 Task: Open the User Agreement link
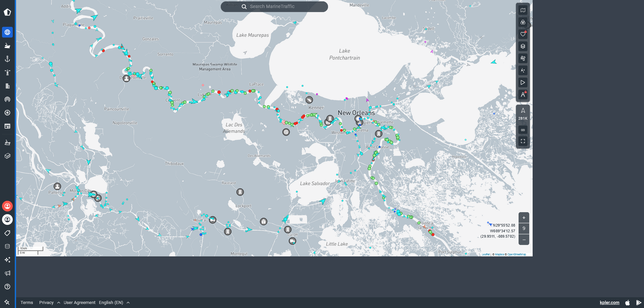click(79, 302)
